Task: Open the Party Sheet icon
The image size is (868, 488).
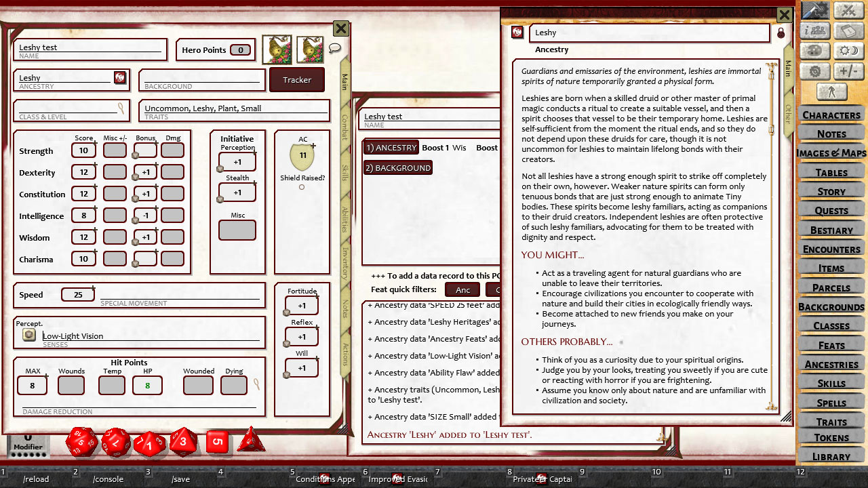Action: pyautogui.click(x=814, y=30)
